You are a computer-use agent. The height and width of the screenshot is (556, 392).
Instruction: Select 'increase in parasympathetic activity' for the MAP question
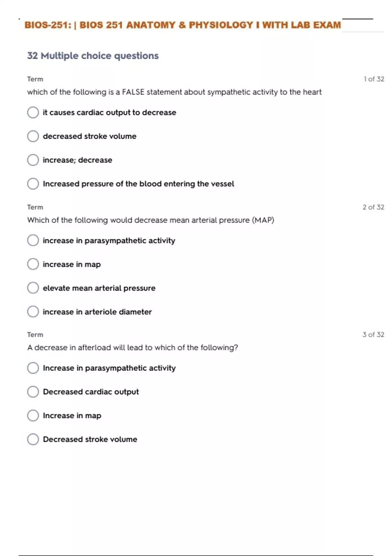click(33, 240)
